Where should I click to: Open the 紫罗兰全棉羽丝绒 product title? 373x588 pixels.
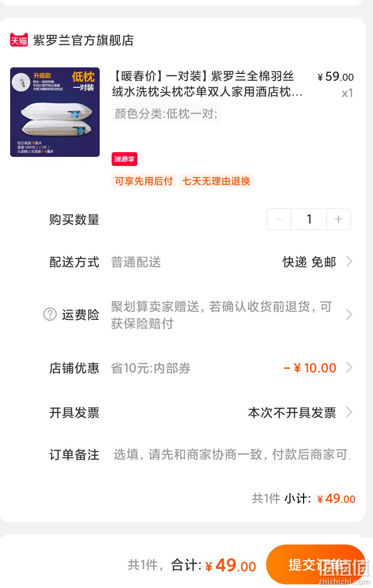tap(207, 84)
